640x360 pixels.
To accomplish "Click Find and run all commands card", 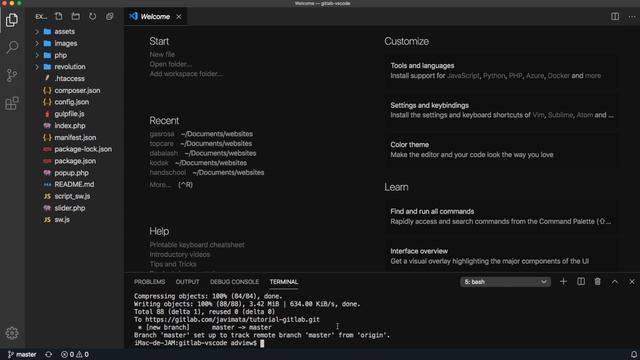I will coord(501,216).
